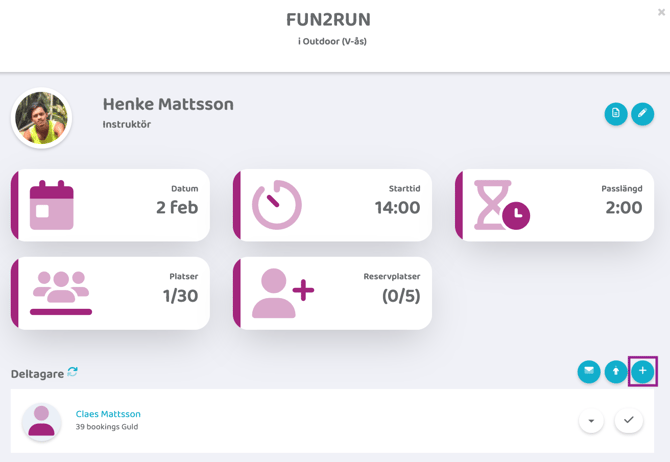670x462 pixels.
Task: Click Claes Mattsson's avatar placeholder
Action: [42, 421]
